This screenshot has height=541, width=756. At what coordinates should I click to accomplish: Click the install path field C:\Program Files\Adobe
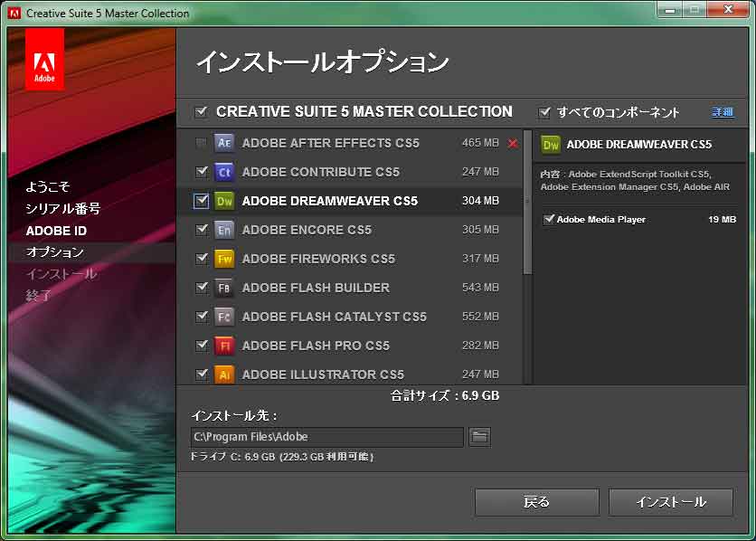point(326,437)
